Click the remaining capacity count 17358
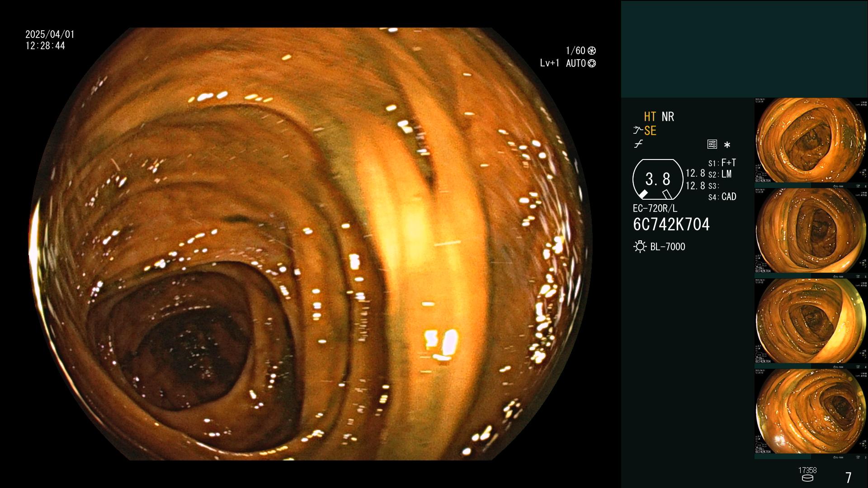 (x=807, y=470)
